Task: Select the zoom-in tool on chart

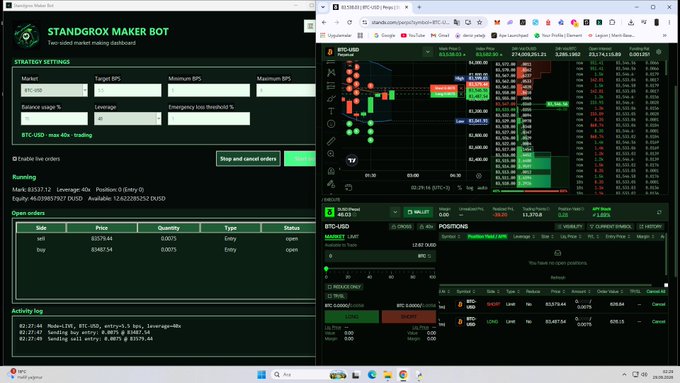Action: [x=331, y=154]
